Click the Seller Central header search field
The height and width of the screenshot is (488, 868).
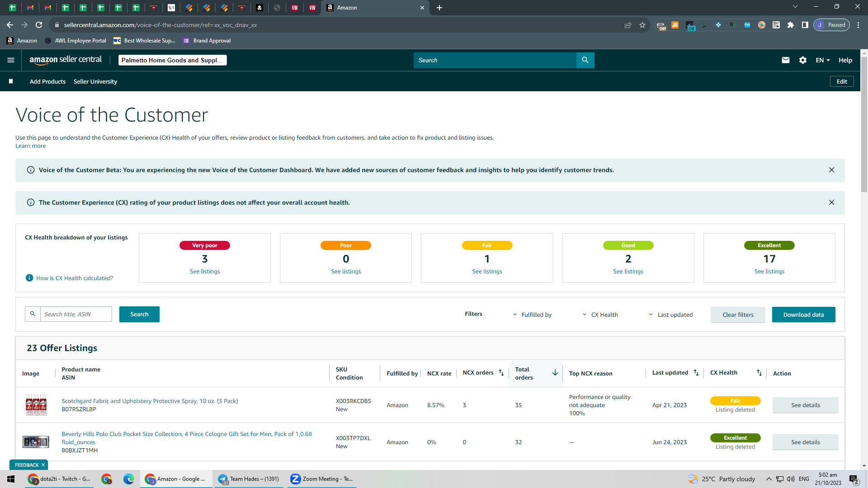[x=495, y=60]
